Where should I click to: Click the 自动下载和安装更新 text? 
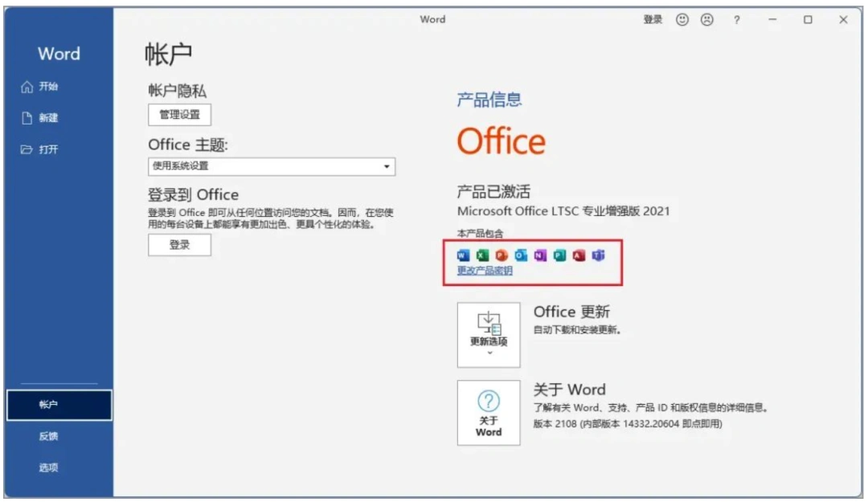pyautogui.click(x=577, y=330)
